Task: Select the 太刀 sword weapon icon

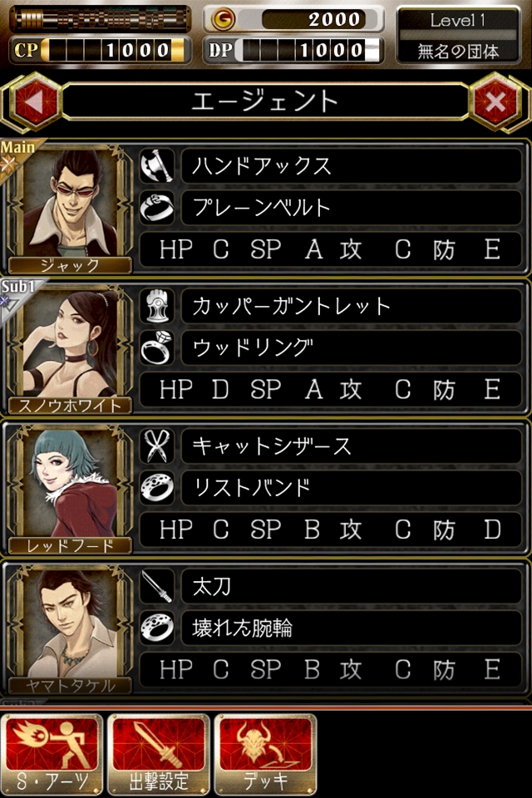Action: click(157, 586)
